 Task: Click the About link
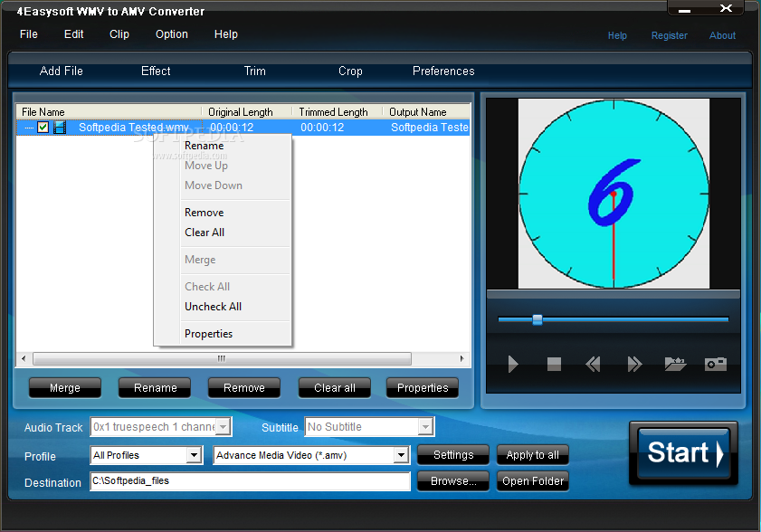(x=722, y=35)
